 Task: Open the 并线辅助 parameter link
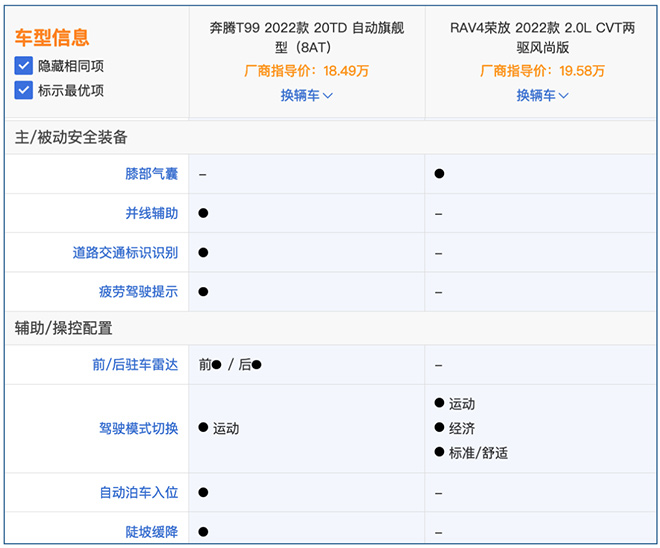tap(152, 213)
